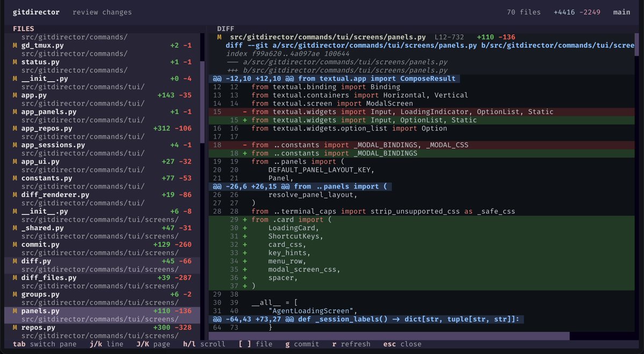The width and height of the screenshot is (644, 354).
Task: Click the files pane vertical scrollbar
Action: (x=202, y=102)
